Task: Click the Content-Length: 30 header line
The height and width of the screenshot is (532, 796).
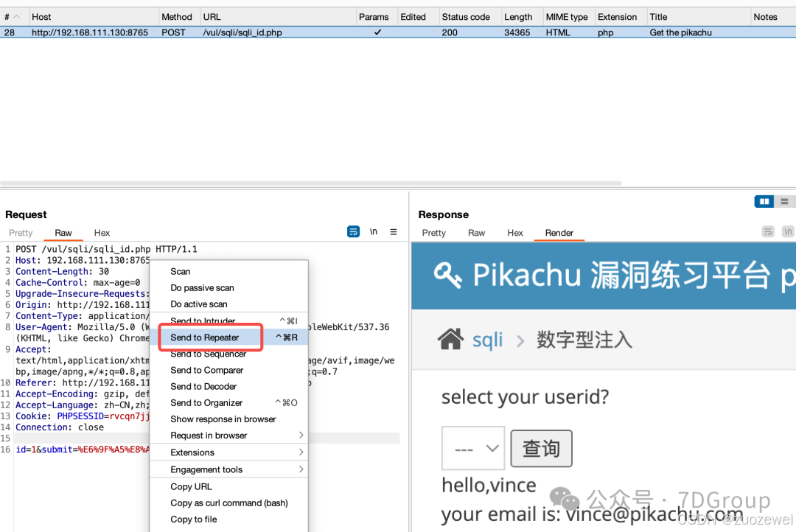Action: (x=62, y=272)
